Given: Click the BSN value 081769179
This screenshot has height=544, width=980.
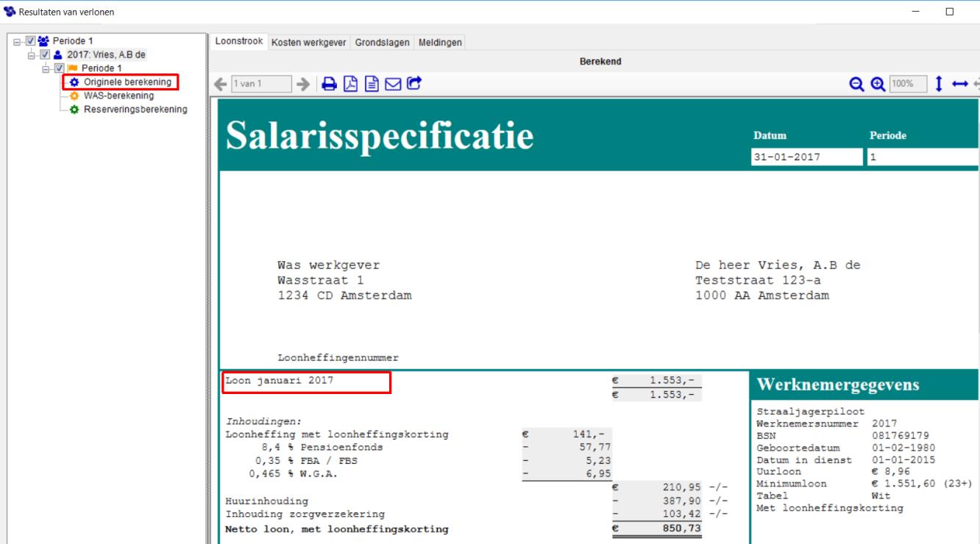Looking at the screenshot, I should (901, 436).
